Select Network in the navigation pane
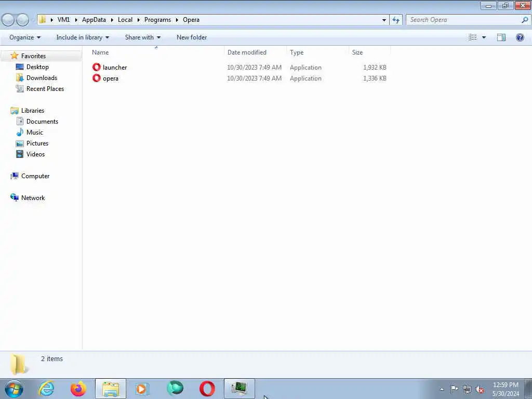Viewport: 532px width, 399px height. point(33,198)
